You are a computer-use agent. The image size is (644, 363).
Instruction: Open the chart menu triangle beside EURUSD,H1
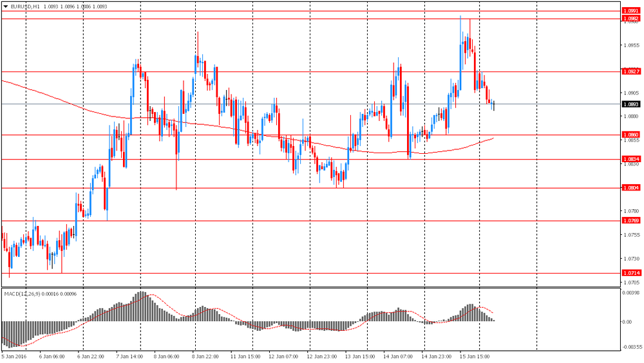tap(5, 6)
